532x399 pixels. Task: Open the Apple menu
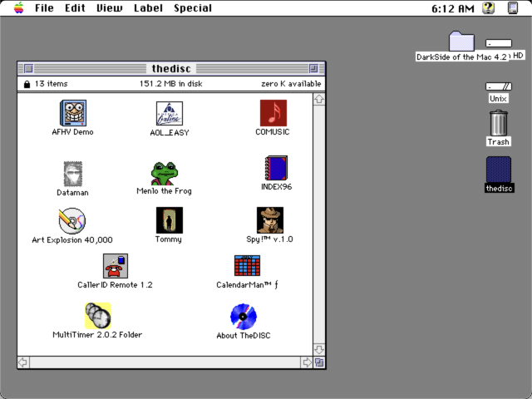[x=19, y=7]
